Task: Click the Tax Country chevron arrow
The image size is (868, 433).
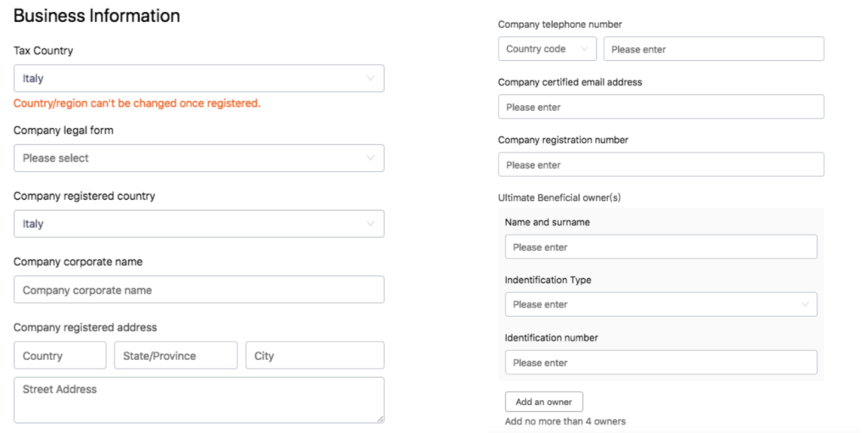Action: (x=371, y=79)
